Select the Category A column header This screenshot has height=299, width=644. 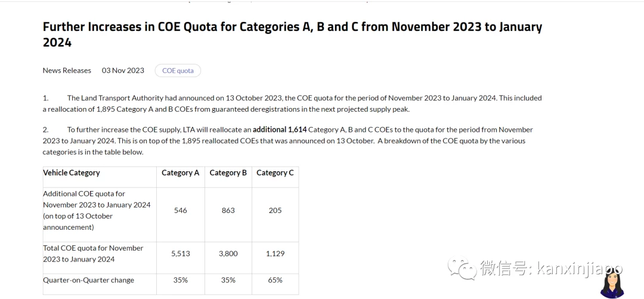pos(180,172)
